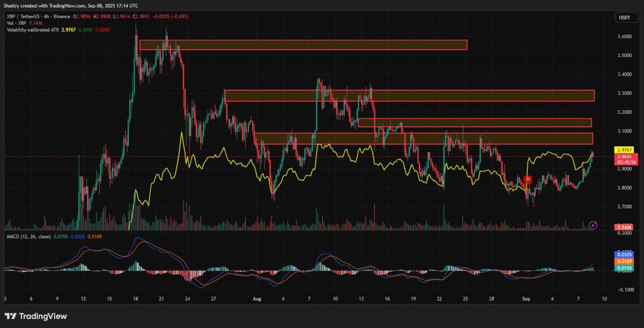The width and height of the screenshot is (644, 328).
Task: Click the red 7.14M volume label
Action: pos(624,227)
